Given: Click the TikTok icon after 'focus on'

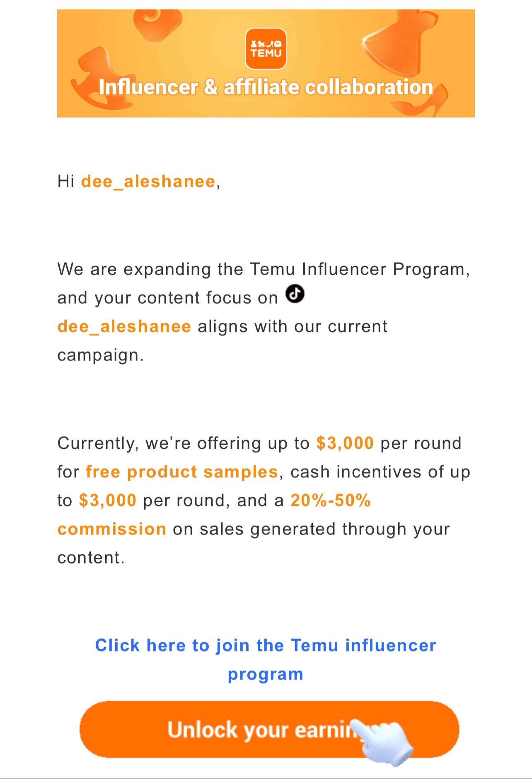Looking at the screenshot, I should 295,294.
